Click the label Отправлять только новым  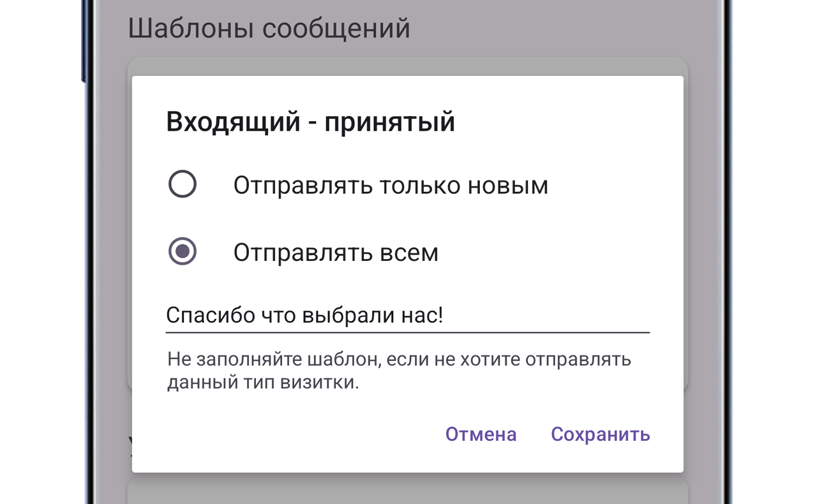(x=390, y=185)
